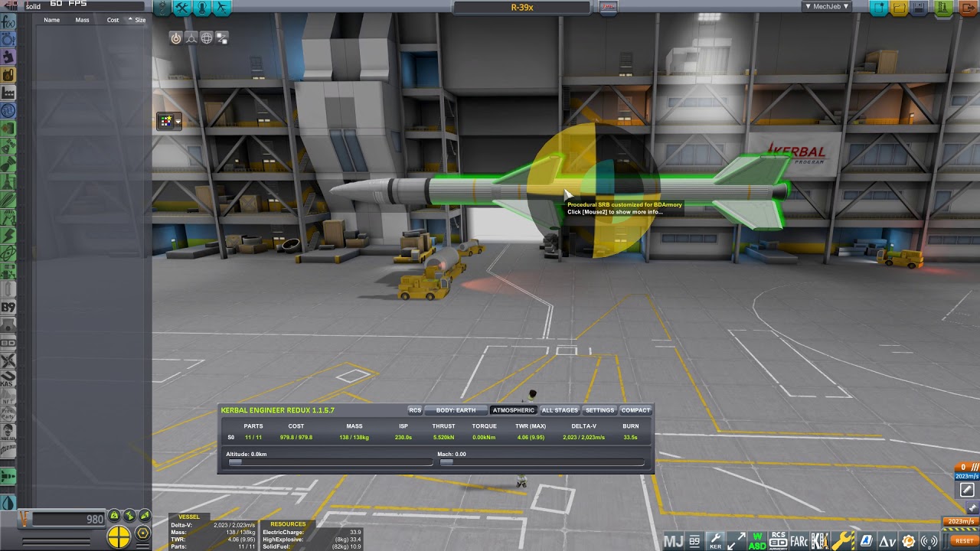
Task: Click the diagonal arrows scale toolbar icon
Action: pyautogui.click(x=737, y=541)
